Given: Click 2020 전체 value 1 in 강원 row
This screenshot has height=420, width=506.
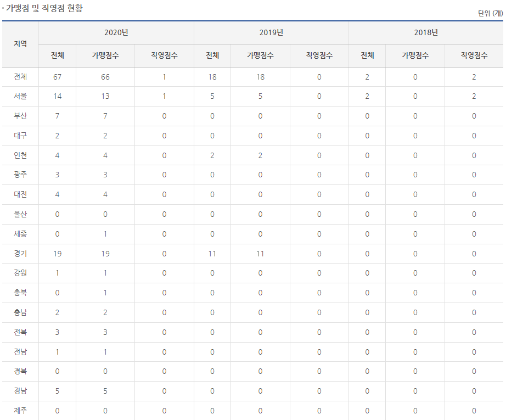Looking at the screenshot, I should point(58,273).
